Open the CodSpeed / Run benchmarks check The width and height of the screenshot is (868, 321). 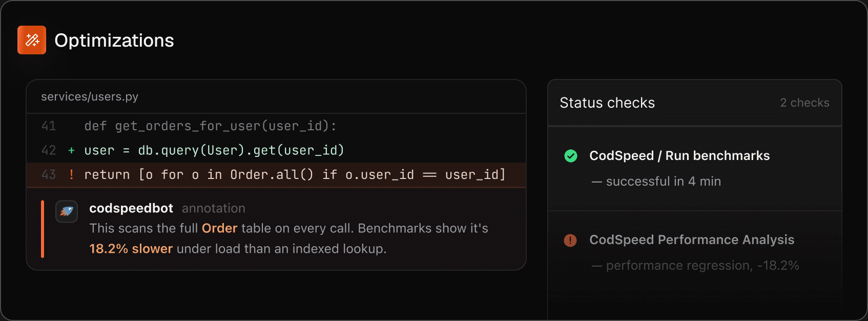tap(679, 156)
